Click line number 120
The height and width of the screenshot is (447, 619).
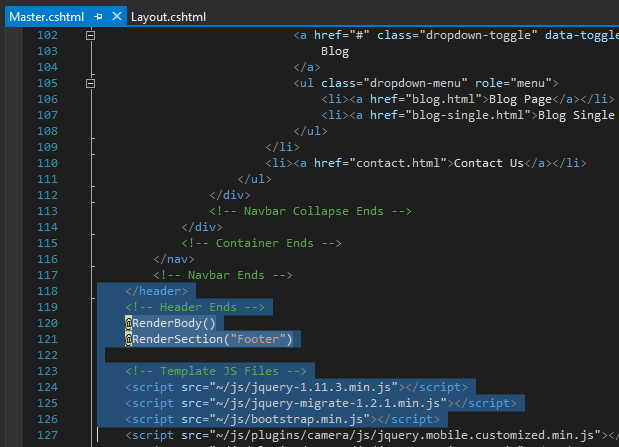[47, 323]
